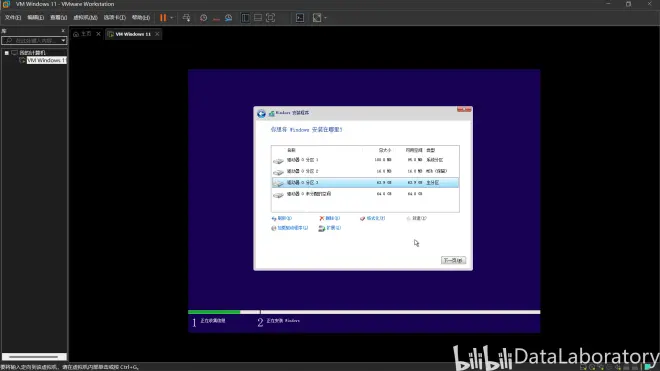Click the 格式化 (Format) link
The height and width of the screenshot is (371, 660).
[x=373, y=218]
